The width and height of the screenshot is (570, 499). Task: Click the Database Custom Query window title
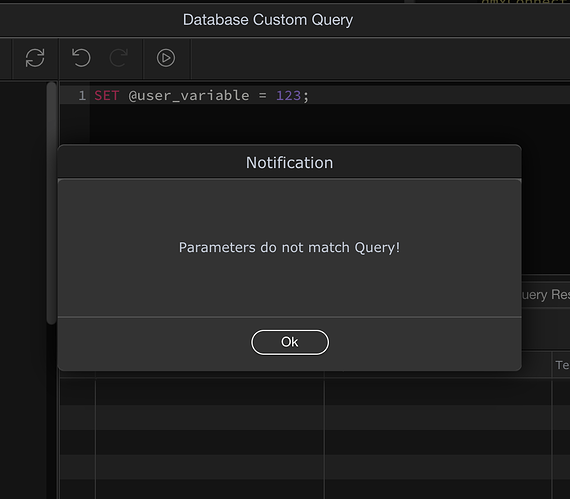tap(268, 20)
